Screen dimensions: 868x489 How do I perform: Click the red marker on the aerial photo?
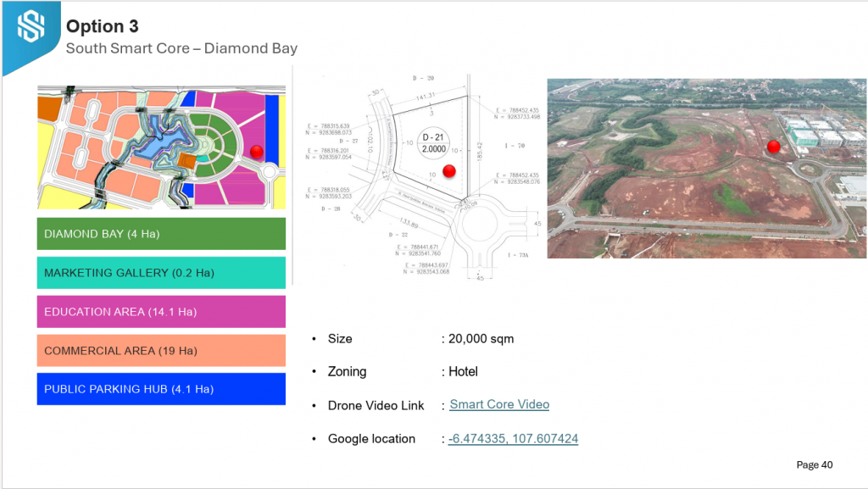774,147
